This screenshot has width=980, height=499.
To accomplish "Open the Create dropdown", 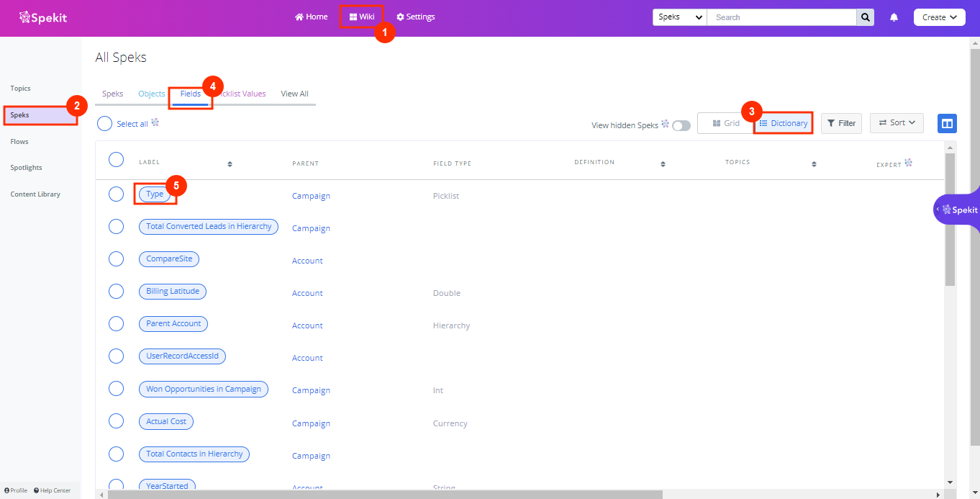I will point(939,17).
